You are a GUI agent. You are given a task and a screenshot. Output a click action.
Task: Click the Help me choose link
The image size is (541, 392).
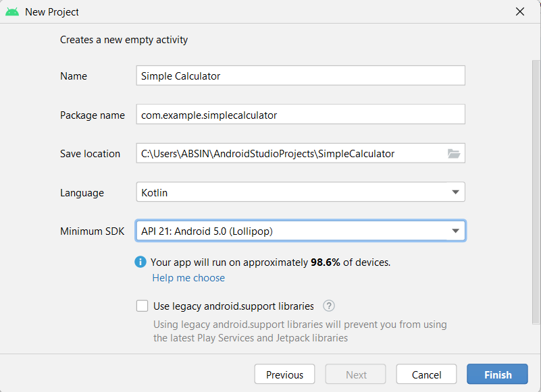click(188, 278)
